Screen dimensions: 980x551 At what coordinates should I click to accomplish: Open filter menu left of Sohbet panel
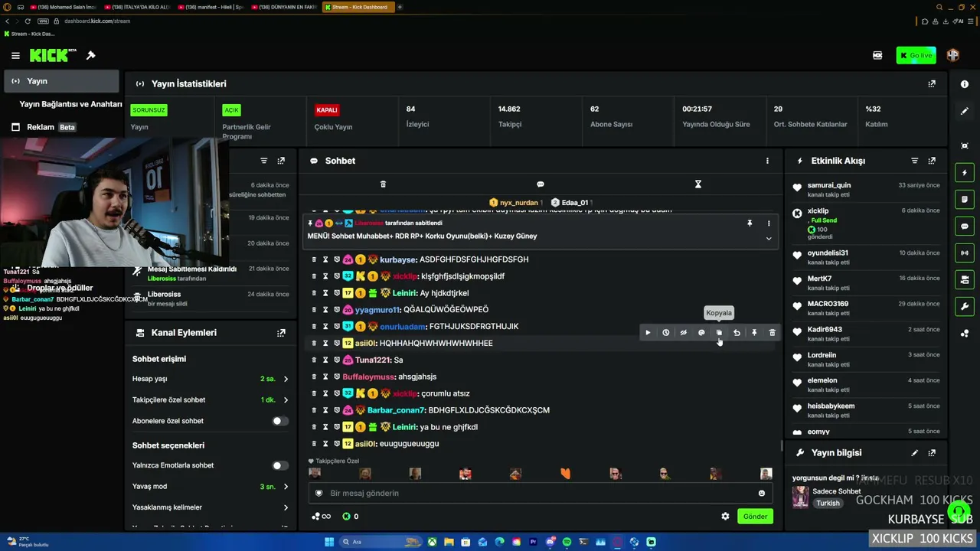point(263,161)
